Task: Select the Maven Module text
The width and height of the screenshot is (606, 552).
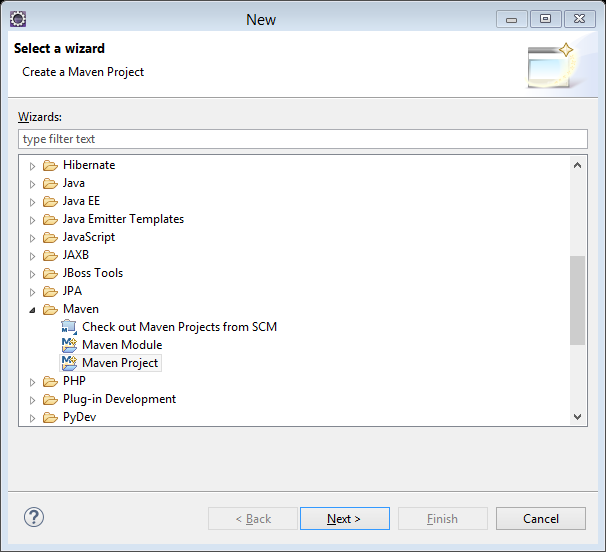Action: [x=122, y=345]
